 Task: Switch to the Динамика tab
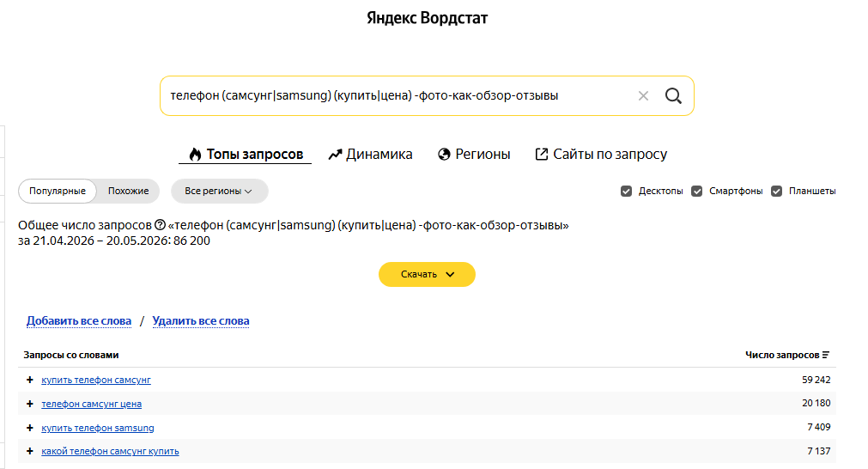(370, 154)
